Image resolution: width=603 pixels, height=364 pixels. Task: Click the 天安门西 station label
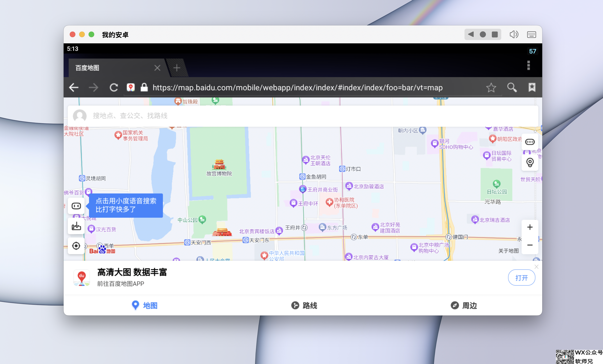click(201, 243)
